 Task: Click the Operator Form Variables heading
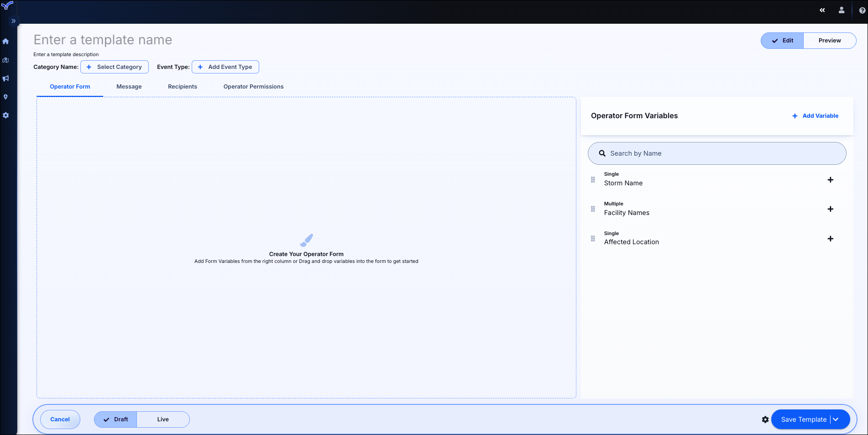click(634, 116)
